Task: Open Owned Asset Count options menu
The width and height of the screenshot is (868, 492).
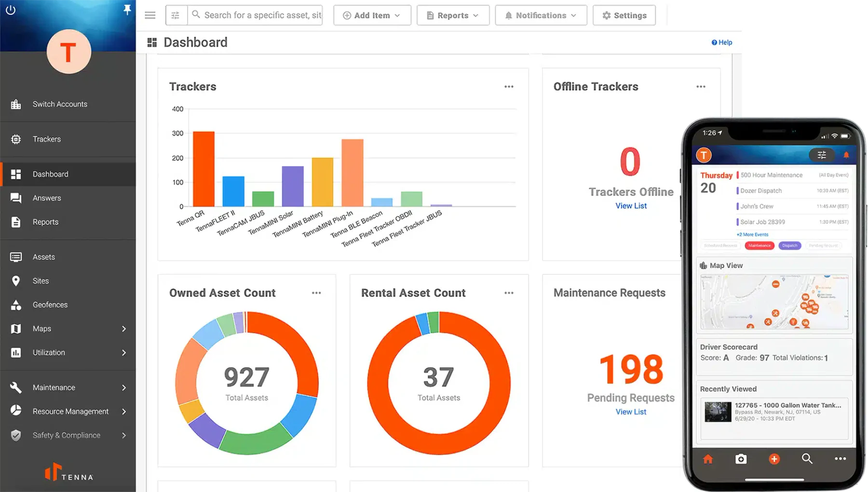Action: click(316, 293)
